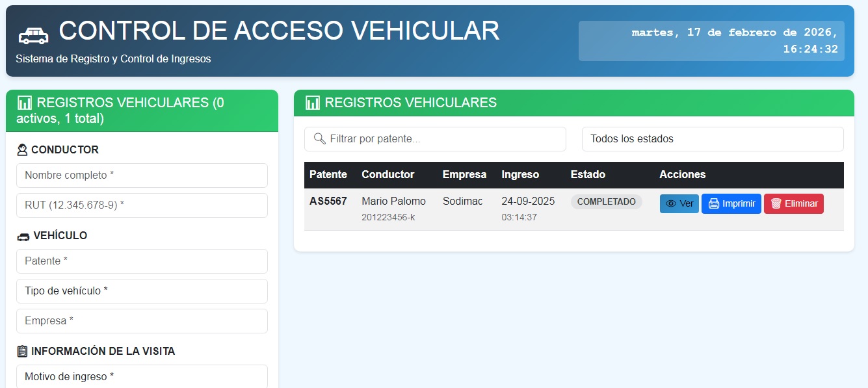The height and width of the screenshot is (388, 868).
Task: Open the Motivo de ingreso selector
Action: [x=142, y=376]
